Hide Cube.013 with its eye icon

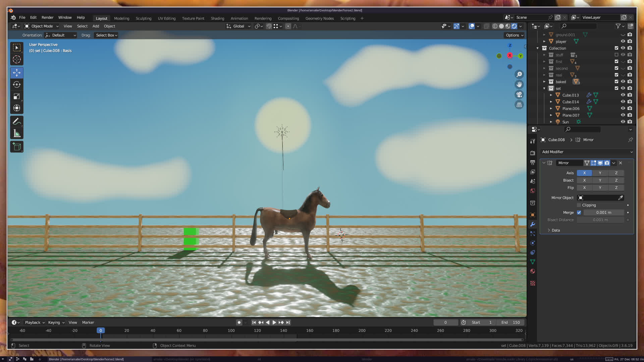[x=623, y=95]
